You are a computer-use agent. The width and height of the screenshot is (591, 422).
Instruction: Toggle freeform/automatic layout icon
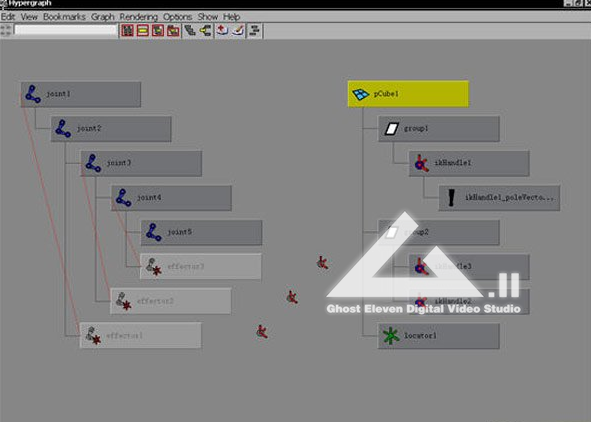[x=255, y=31]
